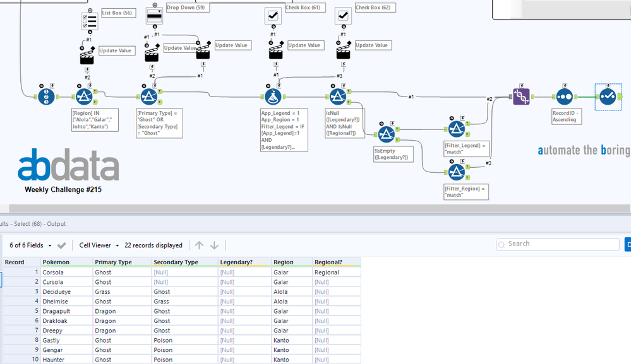631x364 pixels.
Task: Select the Primary Type Ghost filter tool
Action: click(x=149, y=97)
